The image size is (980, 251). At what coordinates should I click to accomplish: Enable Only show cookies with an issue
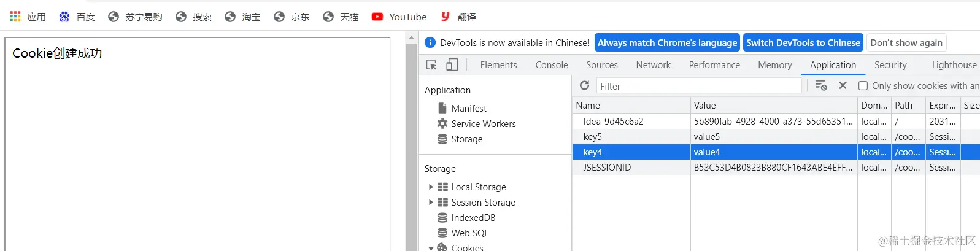point(863,86)
